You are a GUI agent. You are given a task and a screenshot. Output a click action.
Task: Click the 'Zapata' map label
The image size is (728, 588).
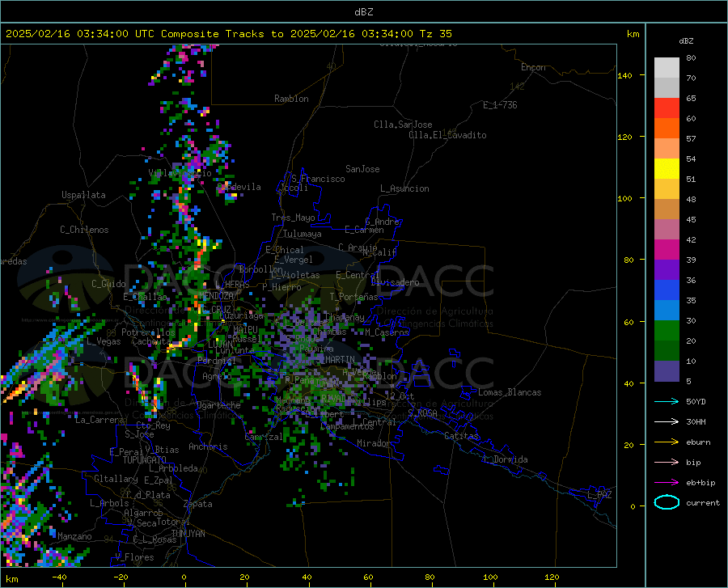(198, 504)
